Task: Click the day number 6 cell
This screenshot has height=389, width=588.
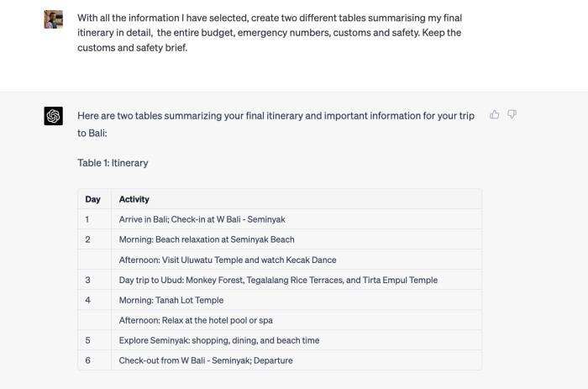Action: pyautogui.click(x=87, y=360)
